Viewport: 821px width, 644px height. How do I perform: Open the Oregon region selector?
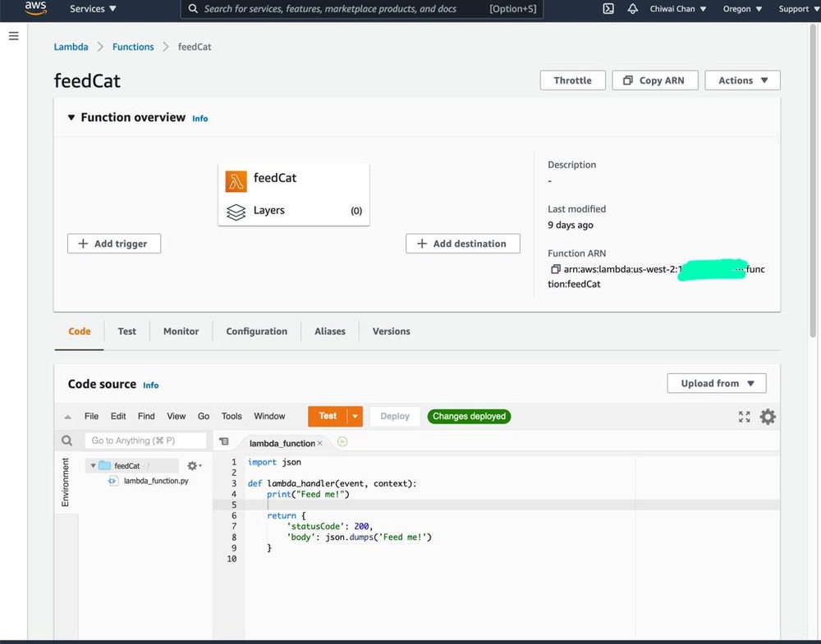point(742,8)
